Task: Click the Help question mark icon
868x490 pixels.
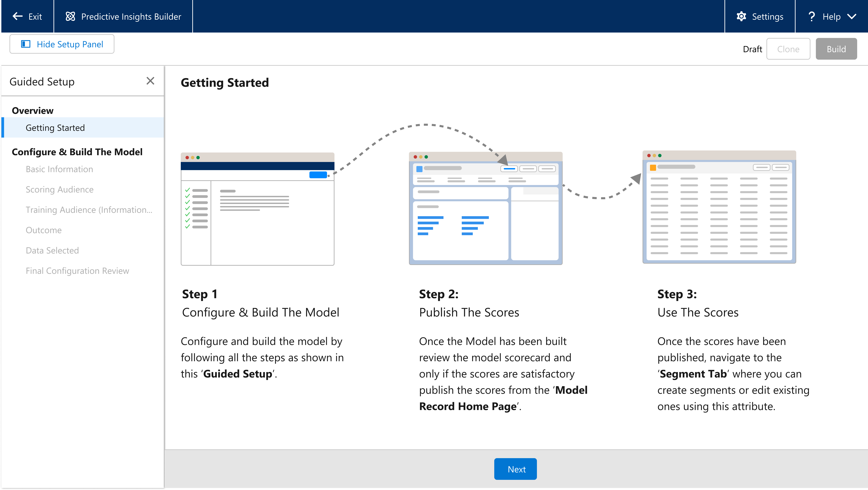Action: (x=812, y=16)
